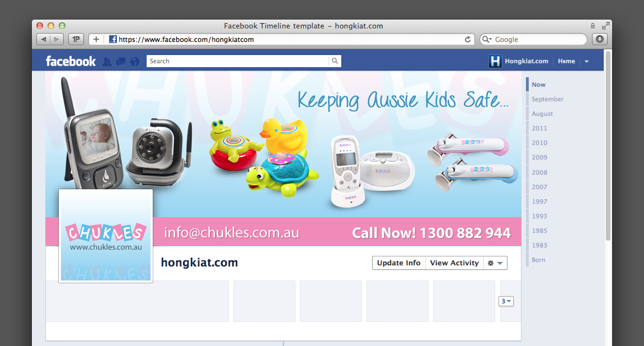This screenshot has height=346, width=644.
Task: Jump to August on the timeline
Action: click(x=542, y=114)
